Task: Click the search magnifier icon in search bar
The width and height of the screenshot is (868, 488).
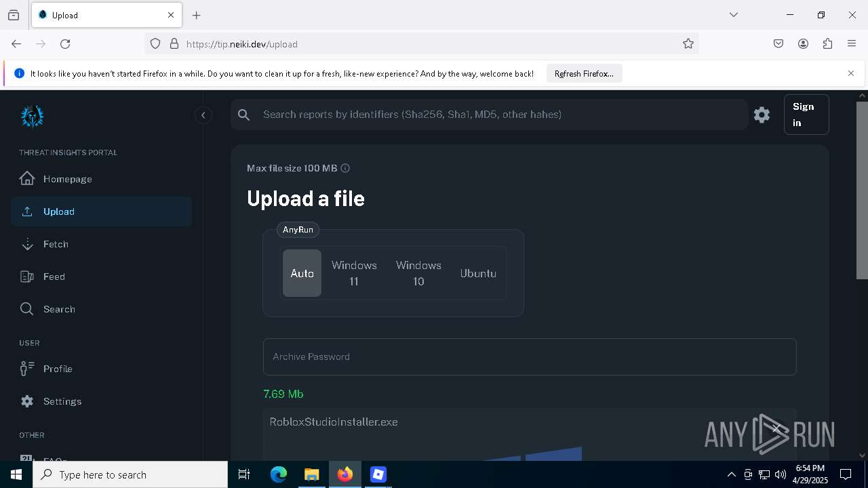Action: (x=244, y=115)
